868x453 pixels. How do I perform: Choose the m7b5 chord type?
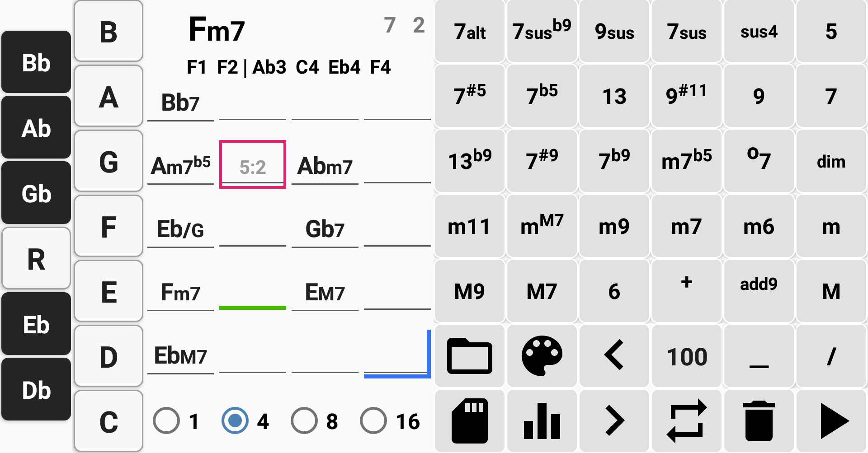click(686, 161)
